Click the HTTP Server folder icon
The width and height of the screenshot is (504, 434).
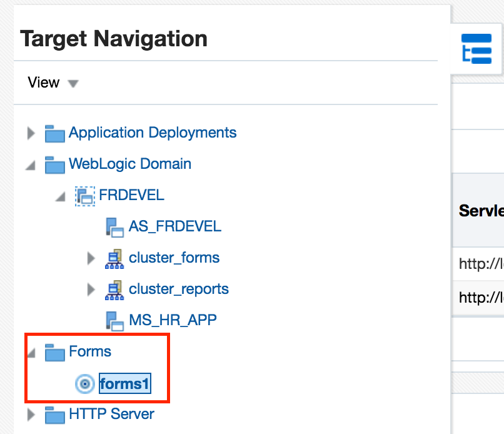click(x=54, y=414)
